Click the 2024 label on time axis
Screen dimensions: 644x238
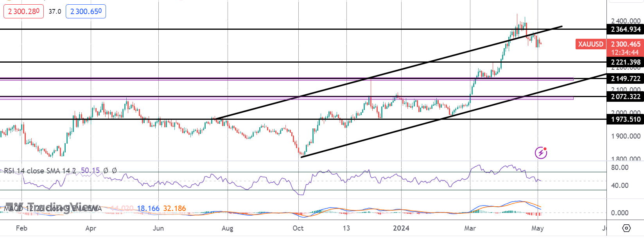(401, 228)
